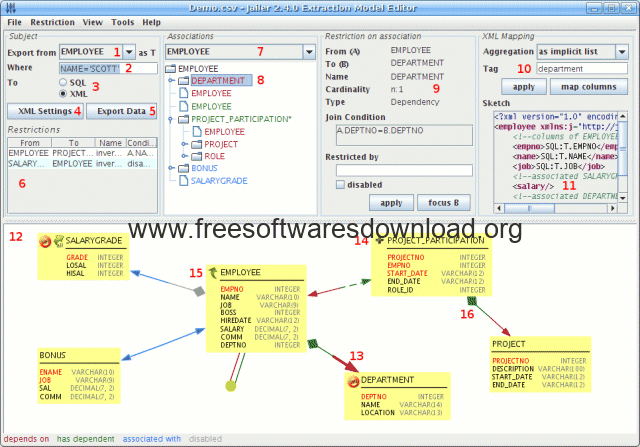Click the focus B button
This screenshot has height=447, width=640.
click(x=443, y=202)
